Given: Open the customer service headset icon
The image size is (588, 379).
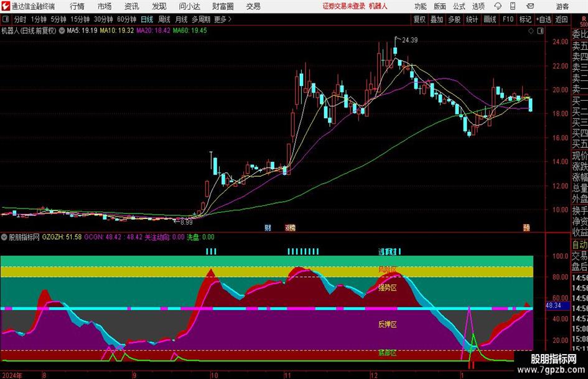Looking at the screenshot, I should pyautogui.click(x=498, y=6).
